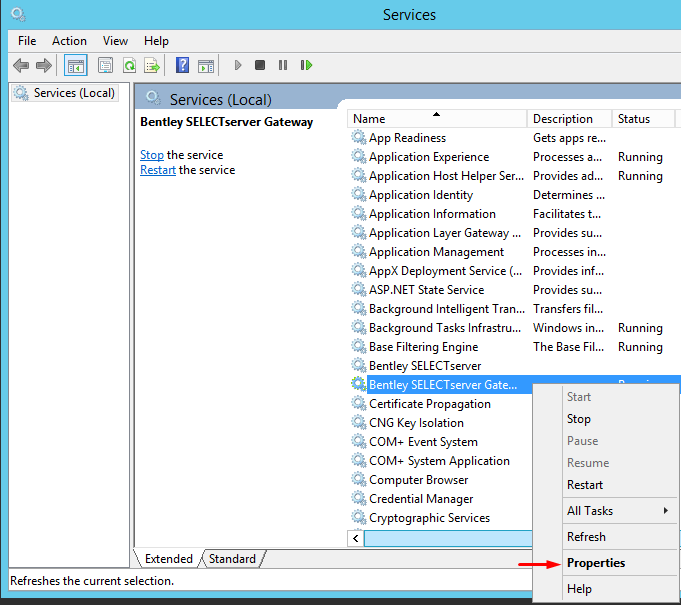Click gear icon beside Computer Browser

click(358, 479)
